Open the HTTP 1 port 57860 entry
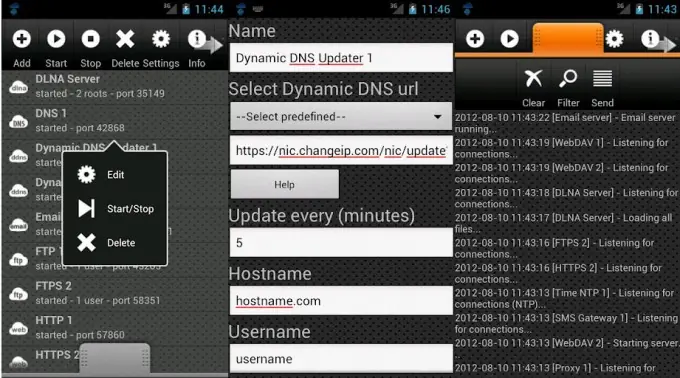 point(115,329)
